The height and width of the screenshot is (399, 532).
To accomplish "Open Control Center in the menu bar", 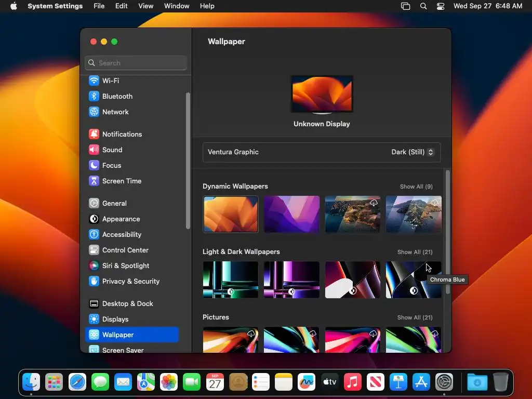I will (441, 6).
